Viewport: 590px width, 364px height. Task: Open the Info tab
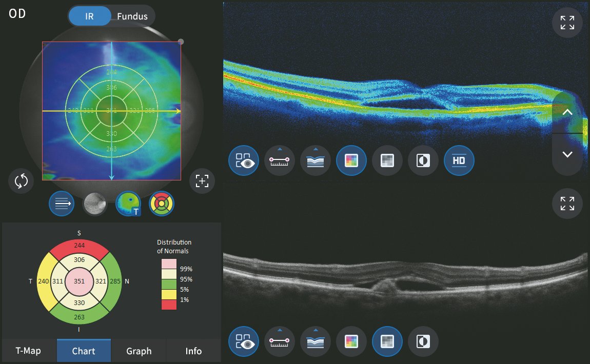click(x=193, y=351)
